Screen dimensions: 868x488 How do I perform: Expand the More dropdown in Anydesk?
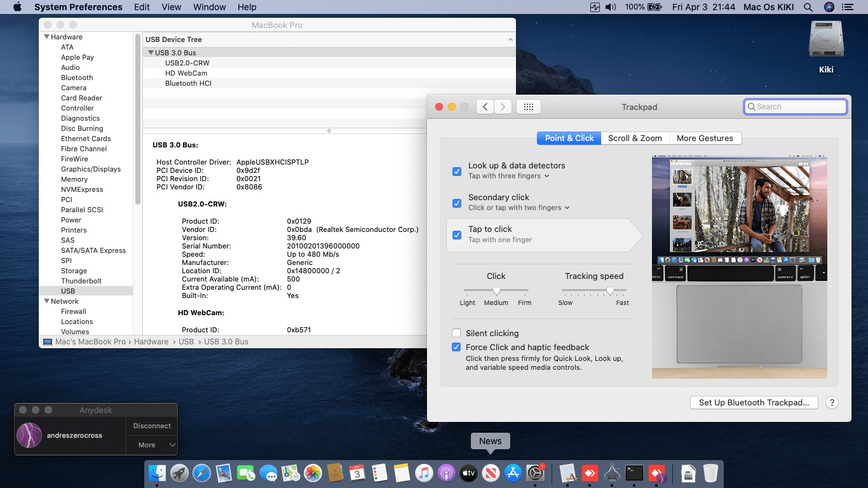[x=172, y=445]
